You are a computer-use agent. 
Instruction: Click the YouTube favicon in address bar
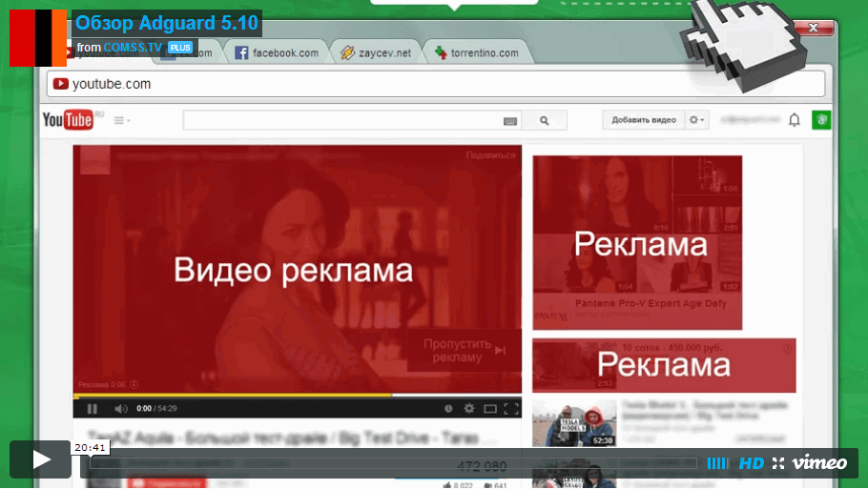tap(60, 84)
